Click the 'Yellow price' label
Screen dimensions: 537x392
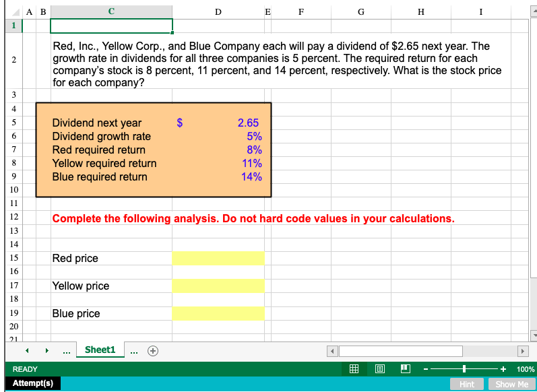point(80,286)
